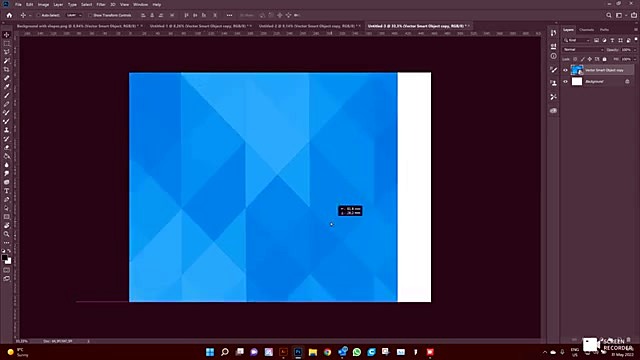Toggle lock image pixels brush icon
The height and width of the screenshot is (360, 640).
coord(582,59)
